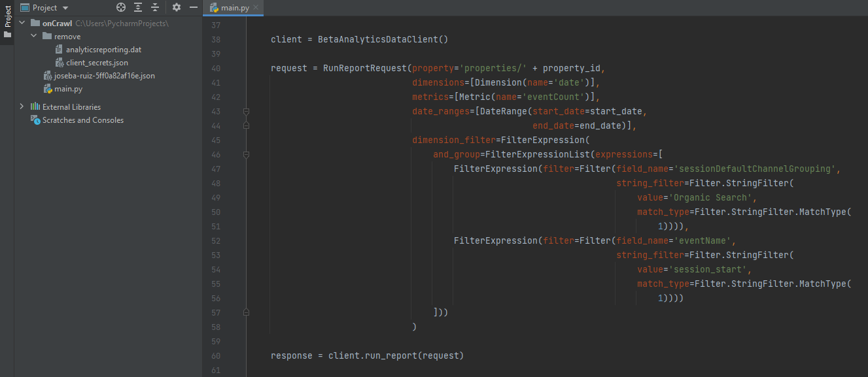Click the Scratches and Consoles icon

click(34, 120)
